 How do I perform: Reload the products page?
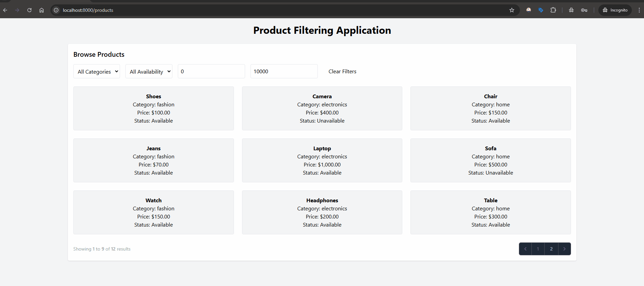click(29, 10)
